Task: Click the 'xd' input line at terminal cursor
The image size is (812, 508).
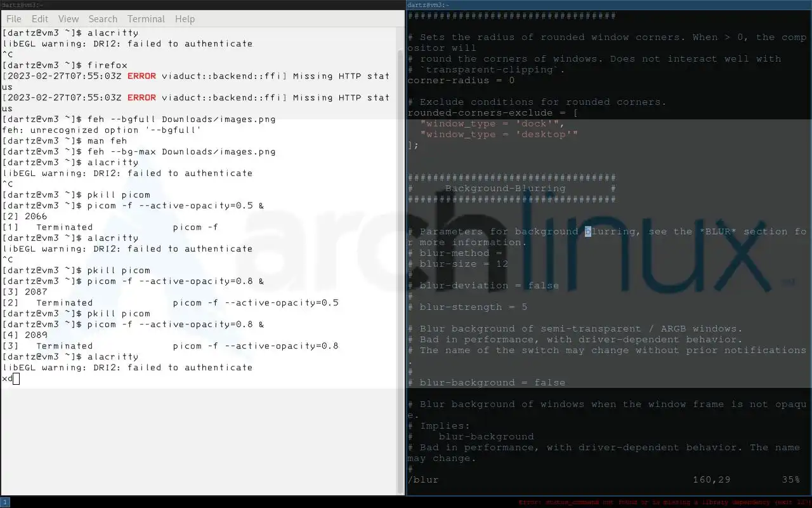Action: 11,378
